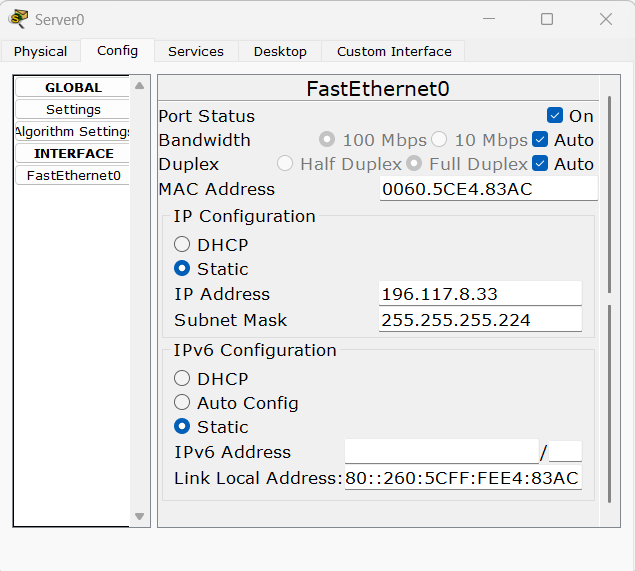Open global Settings in sidebar
This screenshot has height=571, width=635.
coord(73,109)
